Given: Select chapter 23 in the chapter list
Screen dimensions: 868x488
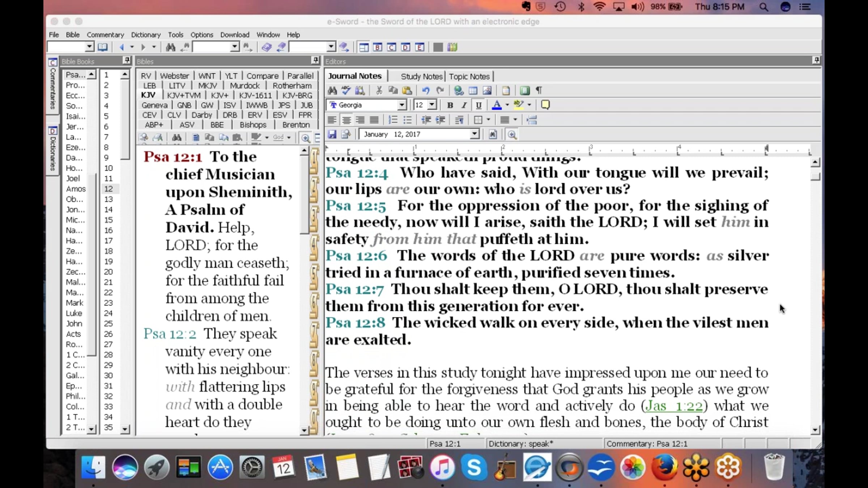Looking at the screenshot, I should tap(108, 303).
